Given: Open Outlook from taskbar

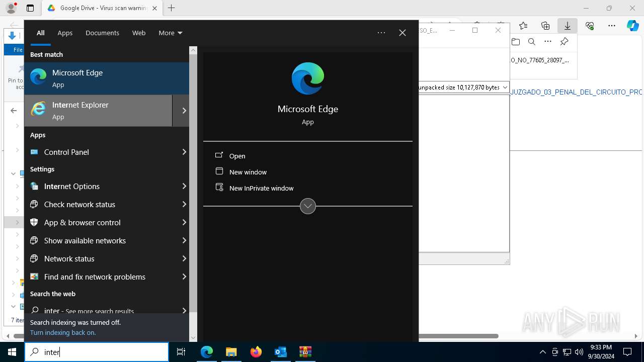Looking at the screenshot, I should click(x=281, y=352).
